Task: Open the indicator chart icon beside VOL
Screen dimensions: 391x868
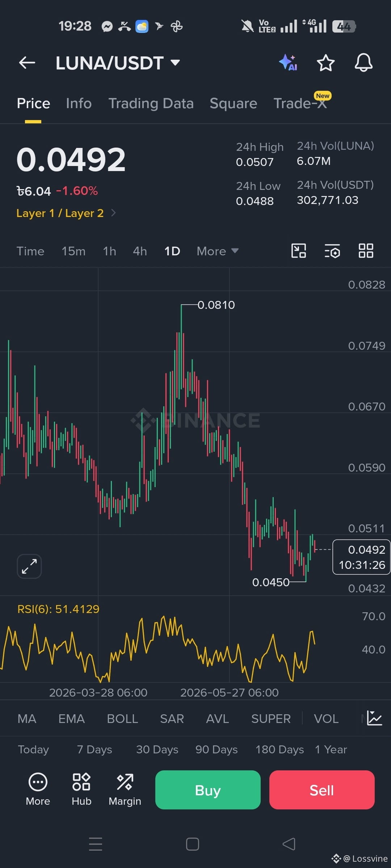Action: (374, 718)
